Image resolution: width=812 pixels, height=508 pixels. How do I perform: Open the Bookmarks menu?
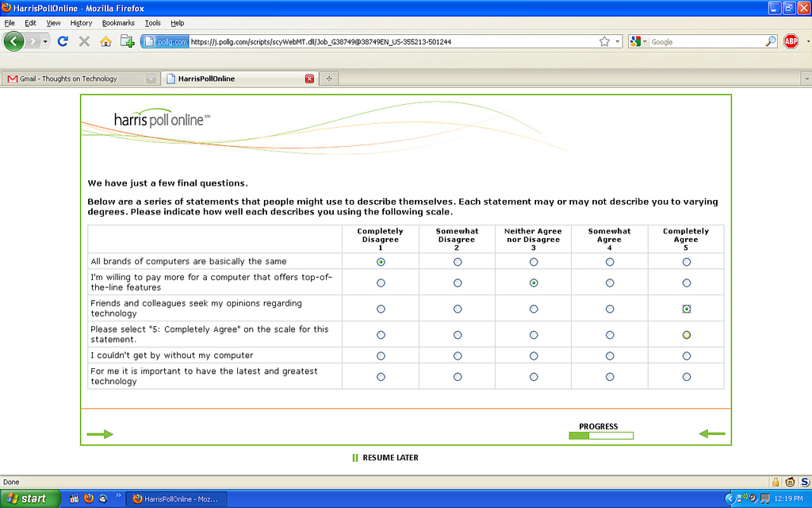click(118, 23)
